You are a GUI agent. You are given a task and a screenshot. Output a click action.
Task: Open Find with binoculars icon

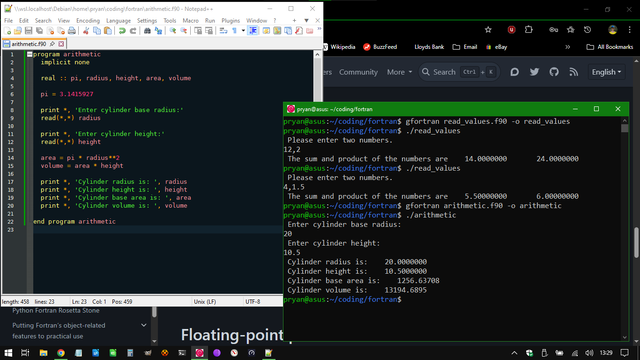click(147, 31)
